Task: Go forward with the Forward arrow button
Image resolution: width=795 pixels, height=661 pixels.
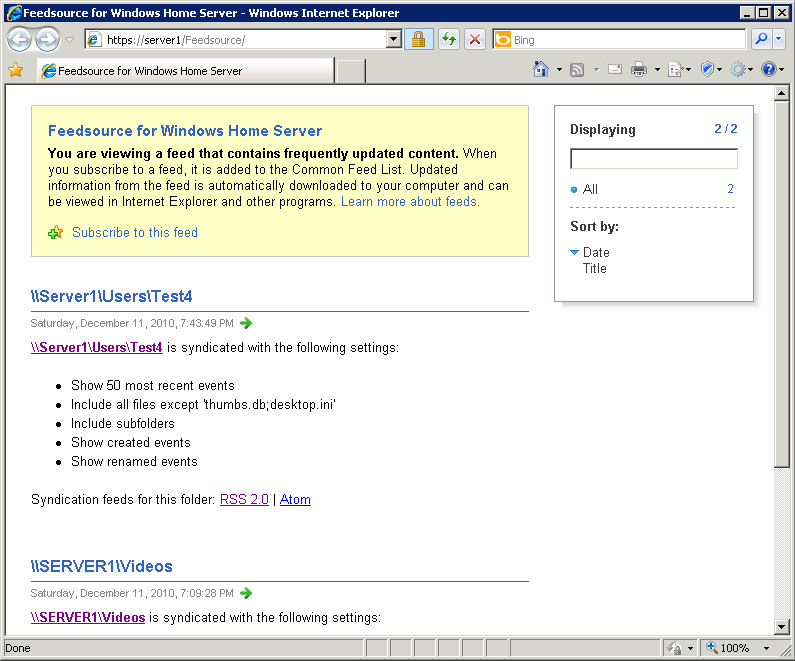Action: (x=48, y=40)
